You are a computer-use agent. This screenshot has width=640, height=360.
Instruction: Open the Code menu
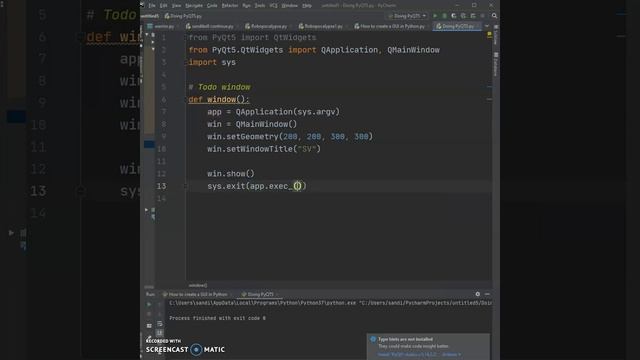pos(212,6)
